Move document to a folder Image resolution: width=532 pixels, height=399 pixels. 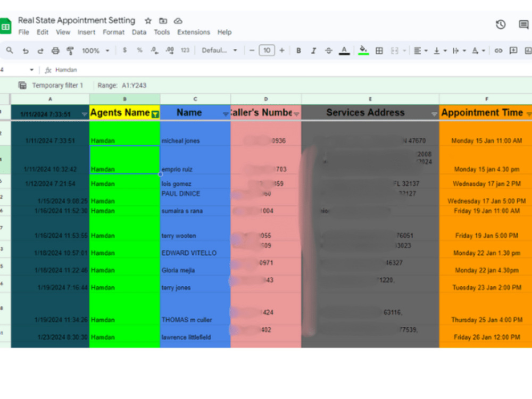point(163,21)
